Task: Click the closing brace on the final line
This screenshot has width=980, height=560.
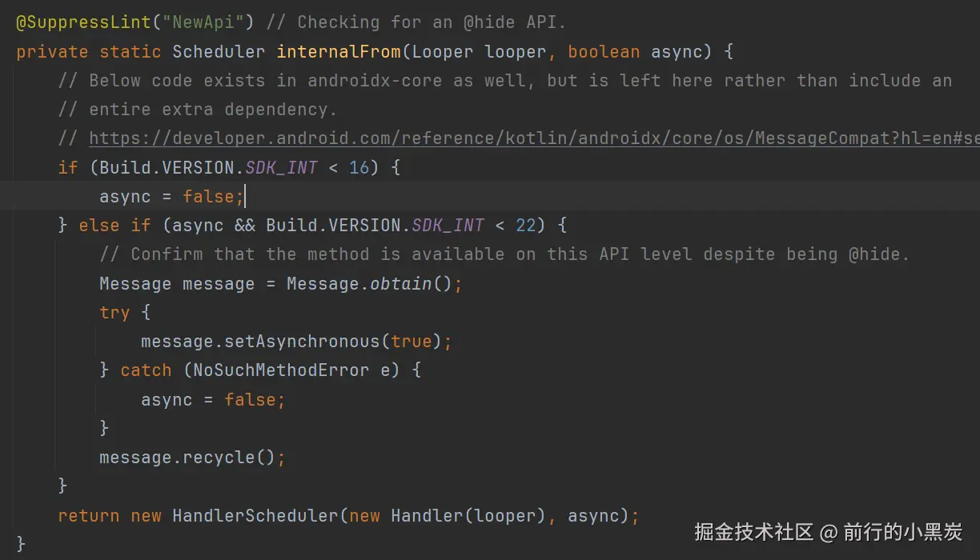Action: pos(22,542)
